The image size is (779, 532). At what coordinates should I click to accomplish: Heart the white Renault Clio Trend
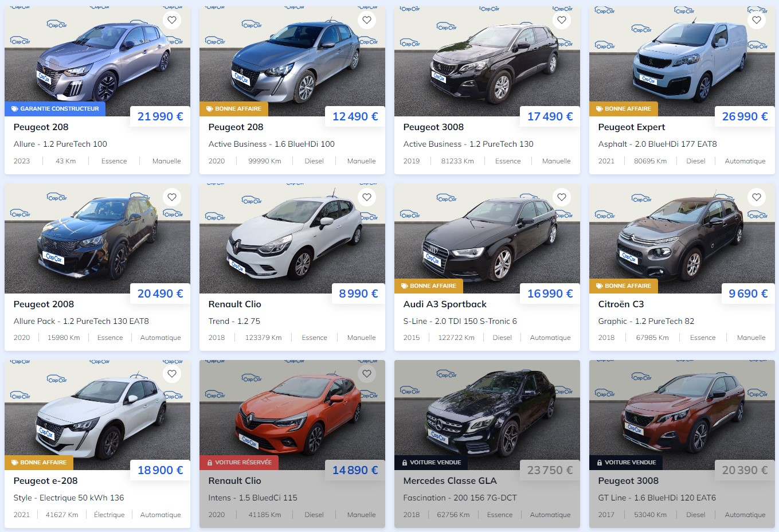(367, 197)
